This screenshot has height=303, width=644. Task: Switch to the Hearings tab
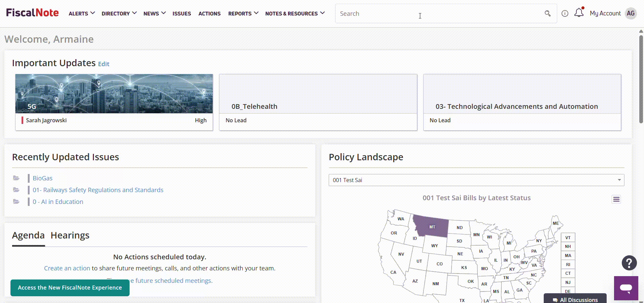(70, 235)
